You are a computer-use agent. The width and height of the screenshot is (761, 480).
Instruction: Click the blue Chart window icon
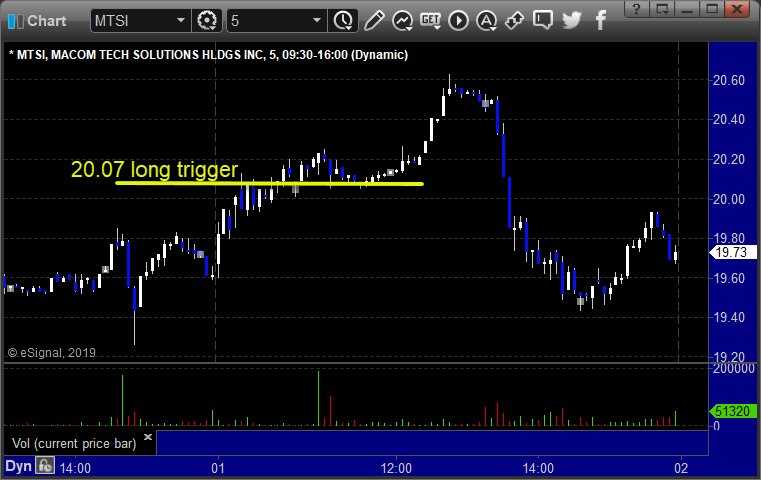pos(16,21)
